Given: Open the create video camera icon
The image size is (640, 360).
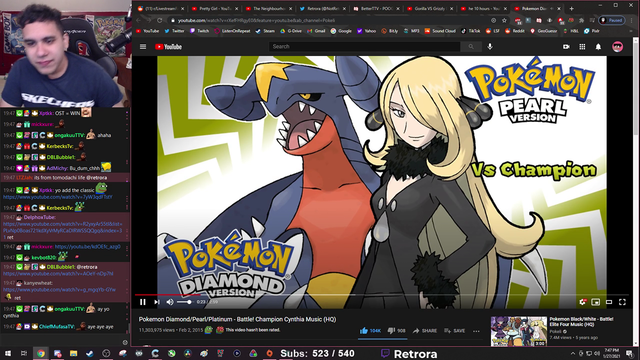Looking at the screenshot, I should pos(566,47).
